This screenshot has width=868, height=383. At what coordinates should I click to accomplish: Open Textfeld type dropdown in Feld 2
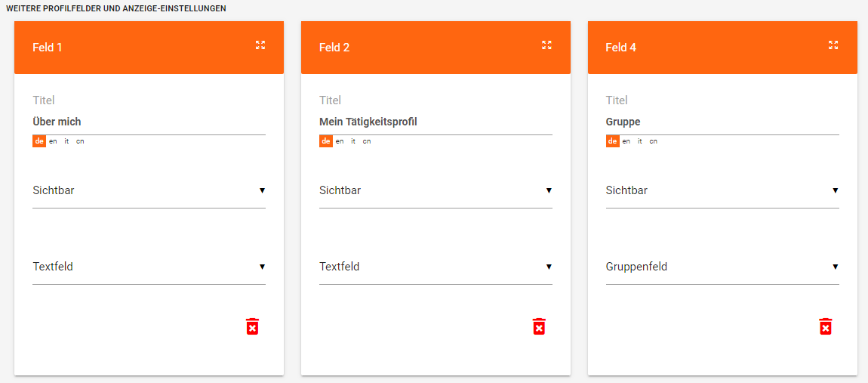(436, 267)
